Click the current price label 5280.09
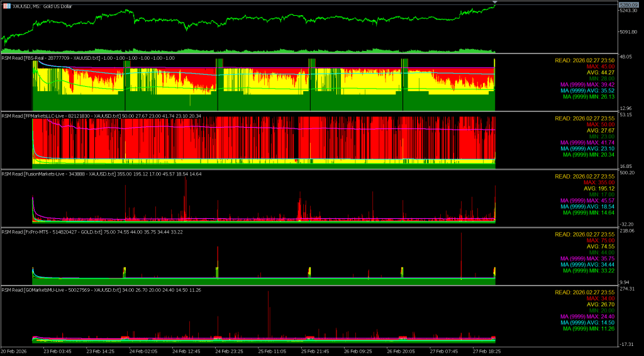Image resolution: width=644 pixels, height=356 pixels. (x=631, y=4)
